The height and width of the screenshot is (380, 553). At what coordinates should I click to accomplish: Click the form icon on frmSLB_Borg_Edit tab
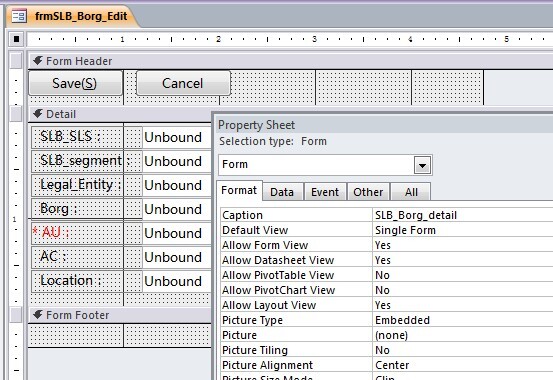click(19, 16)
